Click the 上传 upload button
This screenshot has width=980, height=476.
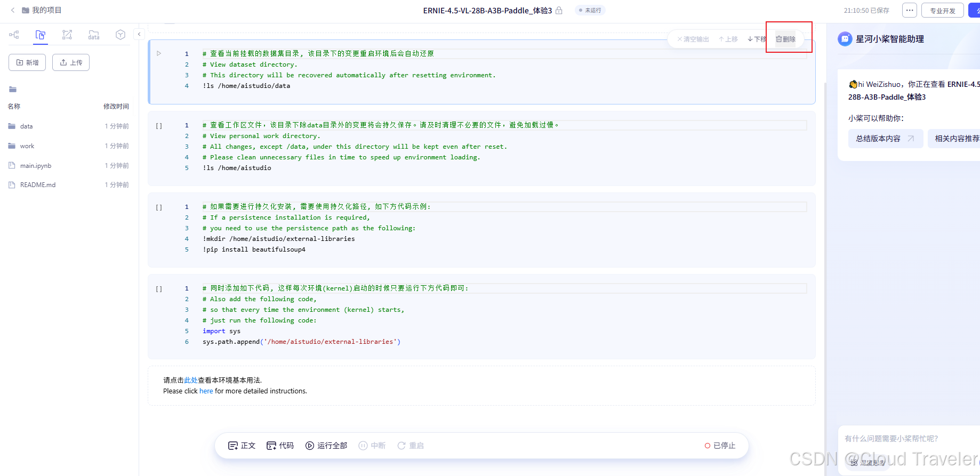click(x=71, y=62)
